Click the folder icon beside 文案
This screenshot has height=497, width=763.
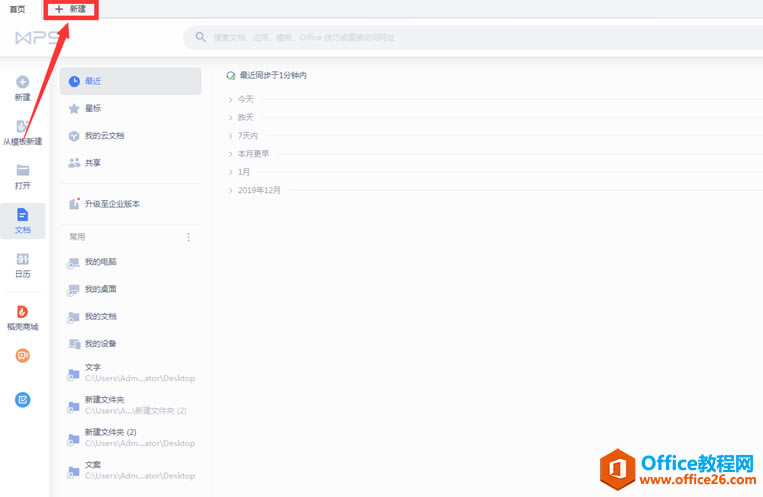tap(73, 472)
